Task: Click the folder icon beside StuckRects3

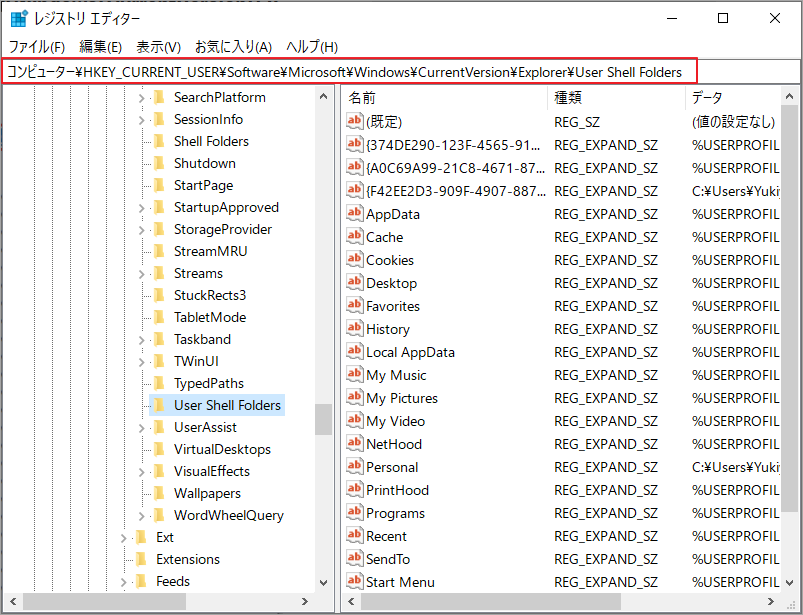Action: point(159,295)
